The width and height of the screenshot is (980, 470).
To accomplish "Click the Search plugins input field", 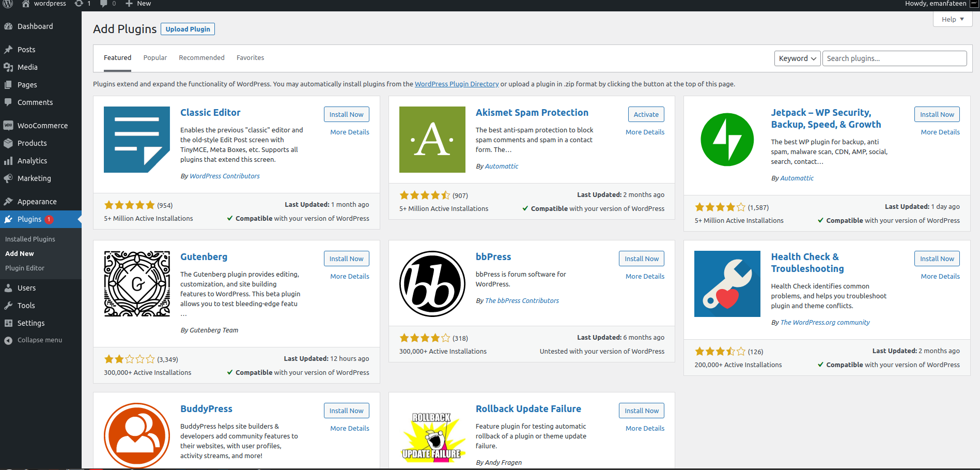I will (894, 58).
